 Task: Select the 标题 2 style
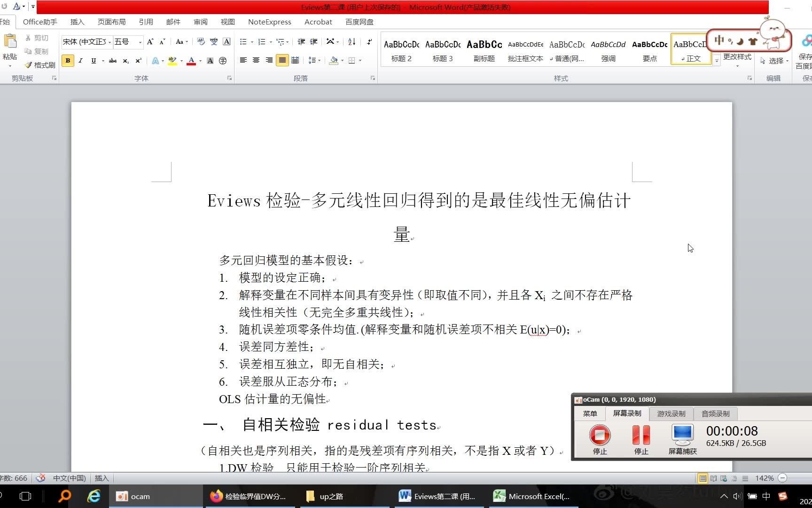(x=401, y=49)
